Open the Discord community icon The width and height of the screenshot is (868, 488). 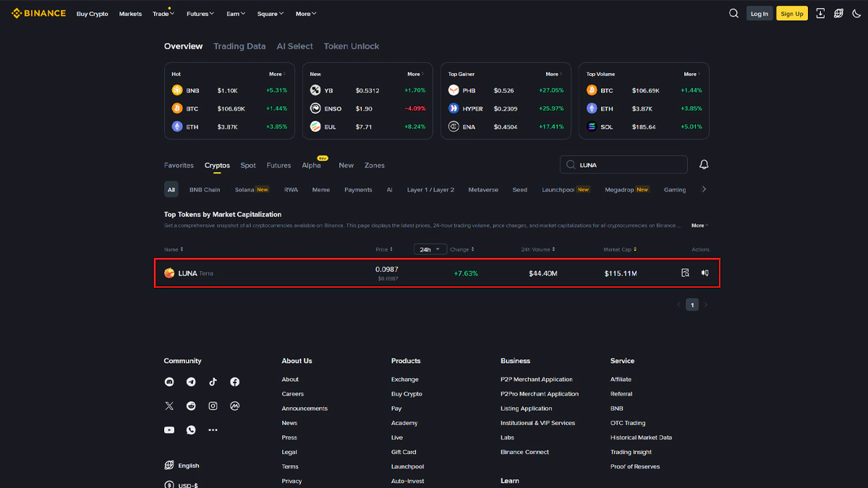point(169,382)
